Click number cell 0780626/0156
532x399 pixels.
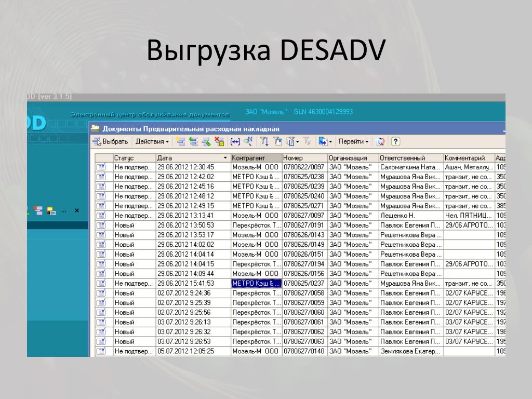pyautogui.click(x=305, y=273)
